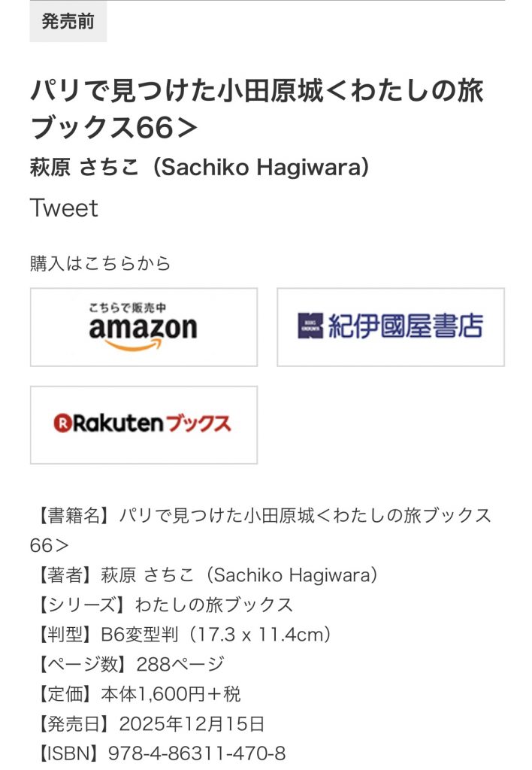
Task: Click the 【著者】 detail line
Action: (204, 575)
